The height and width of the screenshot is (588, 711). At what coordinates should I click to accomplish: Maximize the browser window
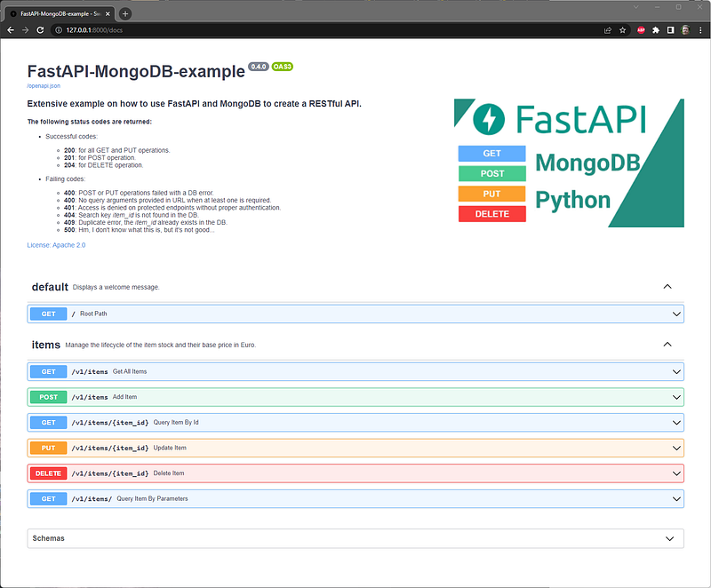679,7
